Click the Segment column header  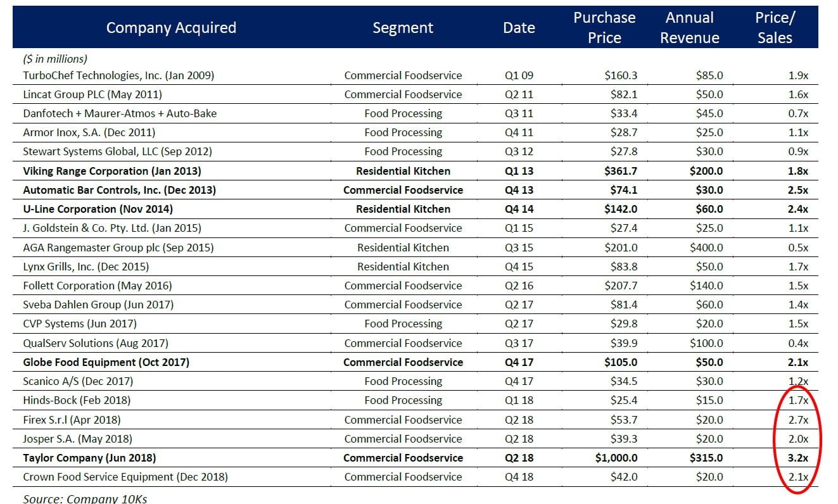point(403,28)
